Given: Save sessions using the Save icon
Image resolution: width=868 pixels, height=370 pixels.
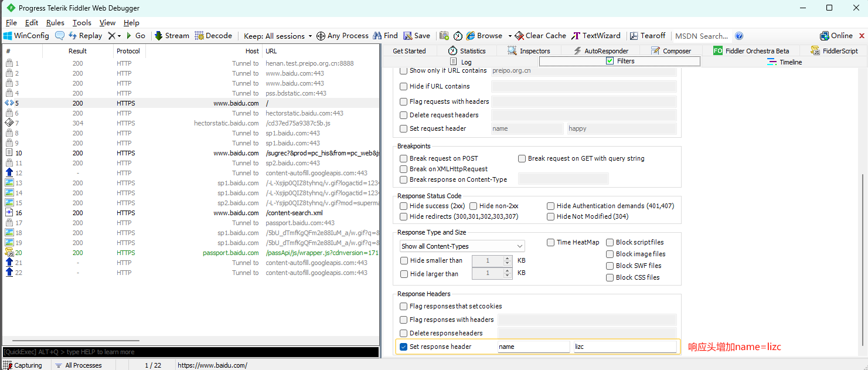Looking at the screenshot, I should [x=417, y=36].
